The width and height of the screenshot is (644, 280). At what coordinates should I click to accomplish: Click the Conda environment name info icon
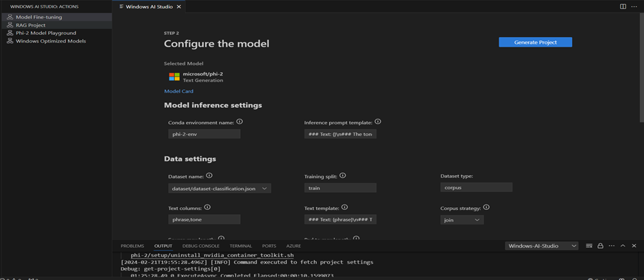[x=239, y=121]
